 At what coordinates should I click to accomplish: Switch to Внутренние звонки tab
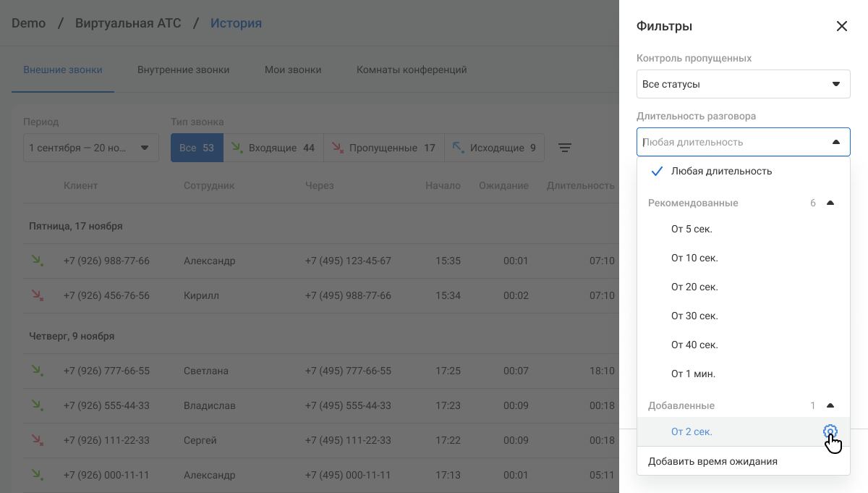[184, 70]
